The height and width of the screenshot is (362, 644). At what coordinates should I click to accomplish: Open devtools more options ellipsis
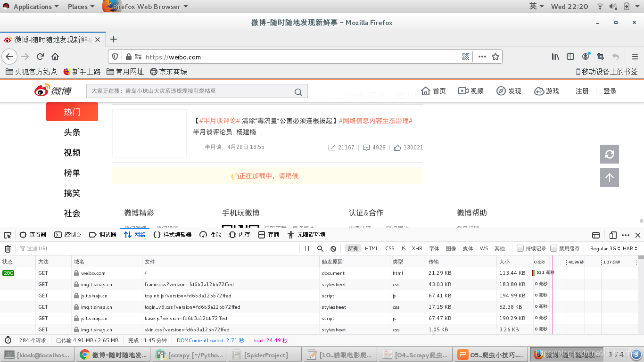click(626, 235)
